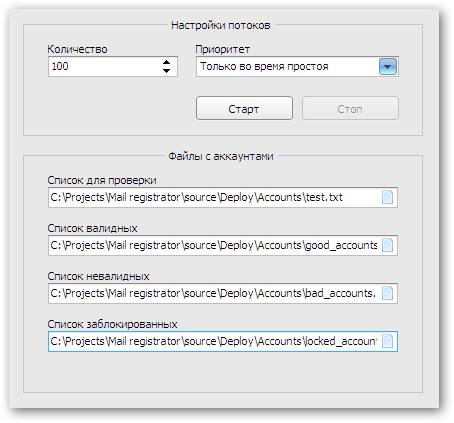Click the 'Список заблокированных' label
The image size is (454, 423).
[112, 324]
